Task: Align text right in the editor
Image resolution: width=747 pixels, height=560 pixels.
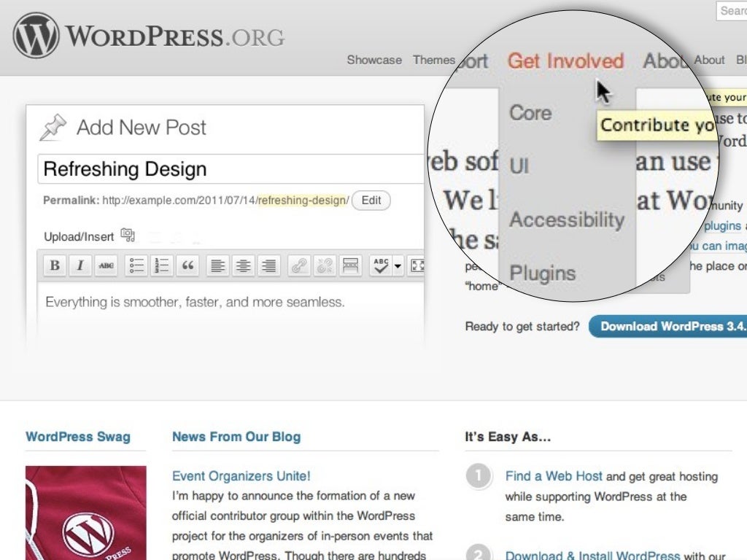Action: point(269,265)
